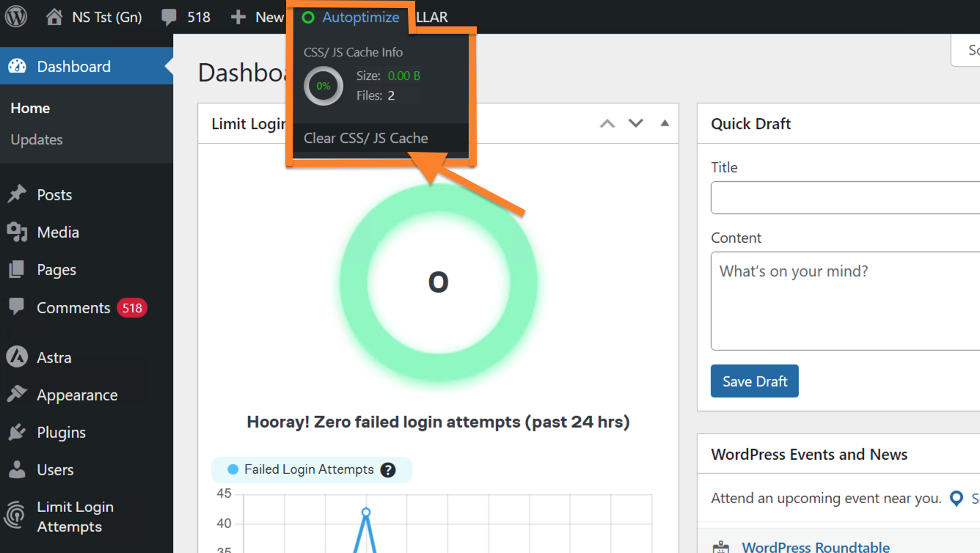
Task: Open the WordPress logo menu
Action: [x=16, y=17]
